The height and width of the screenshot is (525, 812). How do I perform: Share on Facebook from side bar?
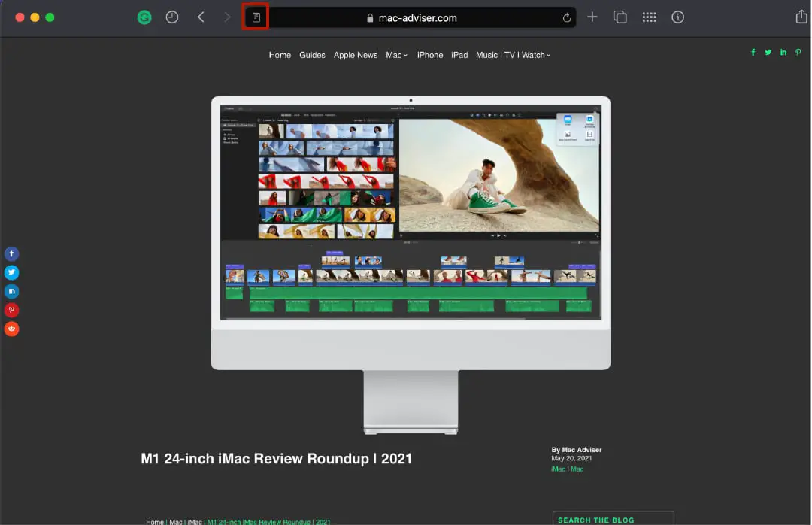click(11, 254)
